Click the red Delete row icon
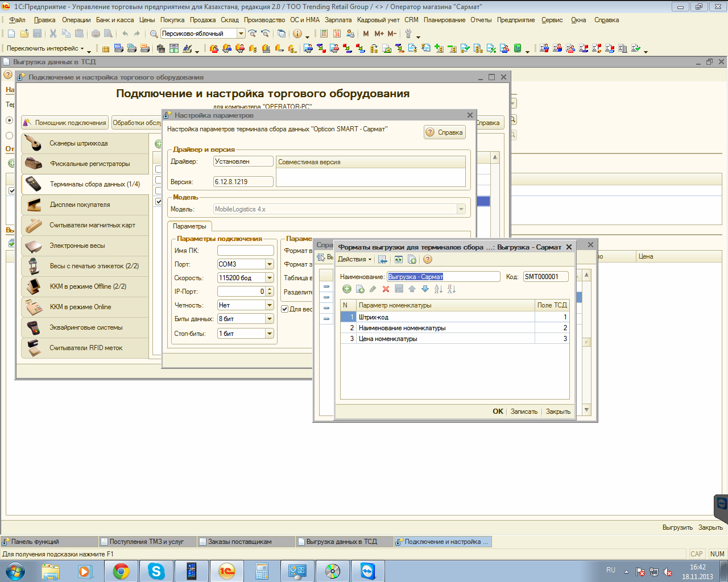Screen dimensions: 728x582 [386, 289]
